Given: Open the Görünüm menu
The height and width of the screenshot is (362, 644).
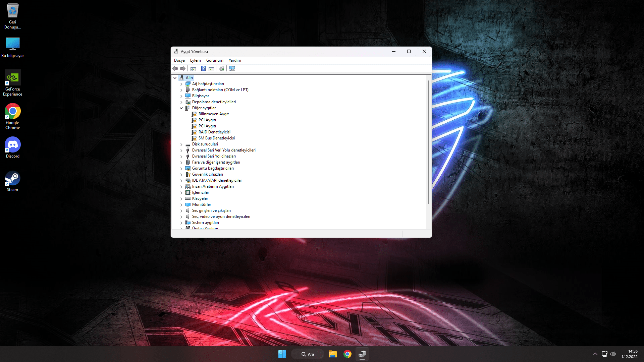Looking at the screenshot, I should 215,60.
